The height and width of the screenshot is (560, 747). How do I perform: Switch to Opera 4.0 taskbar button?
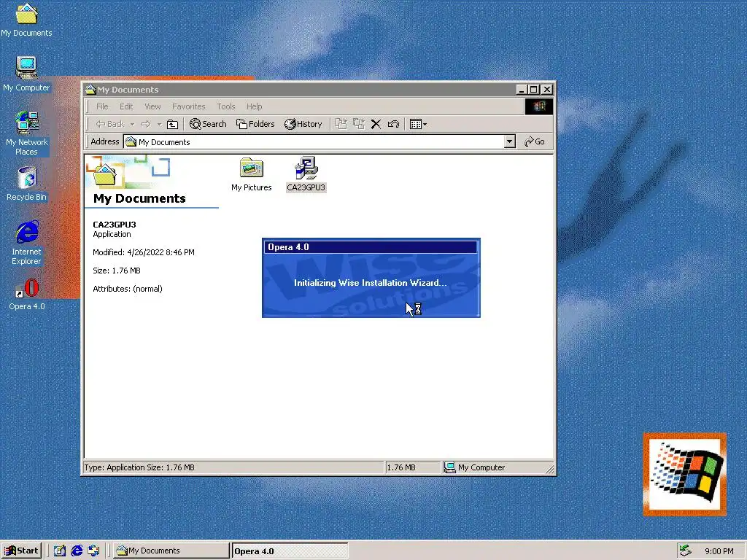click(290, 551)
